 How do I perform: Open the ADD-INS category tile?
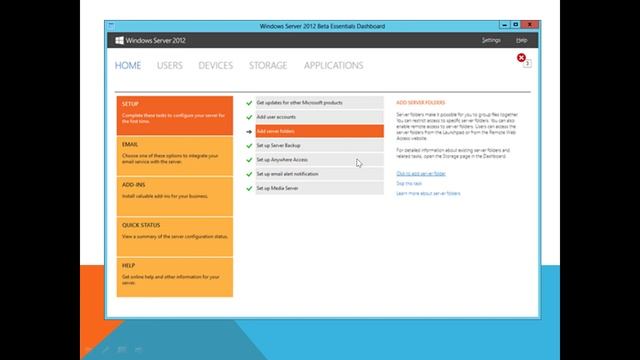pos(175,196)
